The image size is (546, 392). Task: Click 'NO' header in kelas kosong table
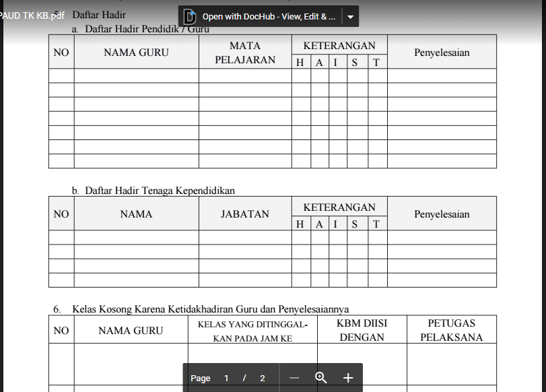61,330
